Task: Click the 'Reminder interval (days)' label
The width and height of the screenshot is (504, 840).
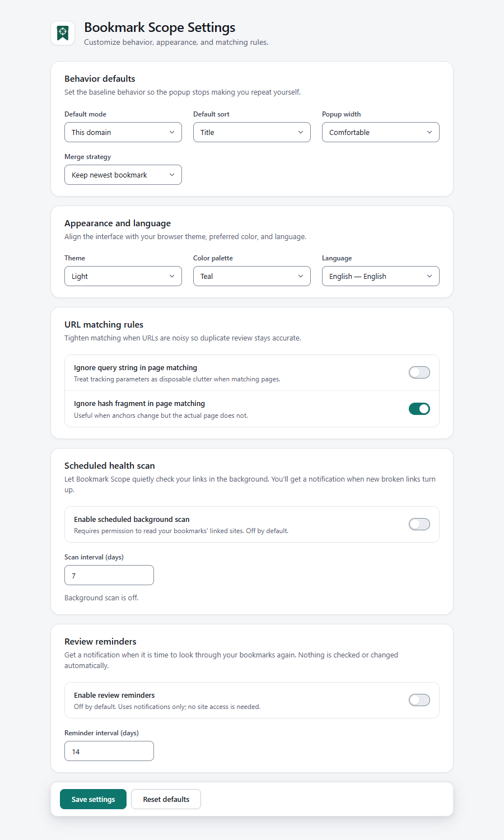Action: 101,733
